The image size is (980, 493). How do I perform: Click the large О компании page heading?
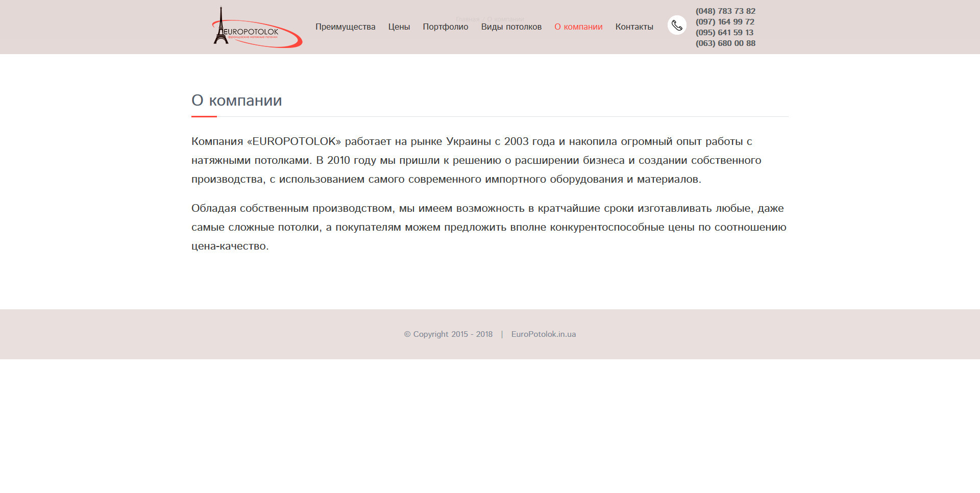click(x=236, y=101)
